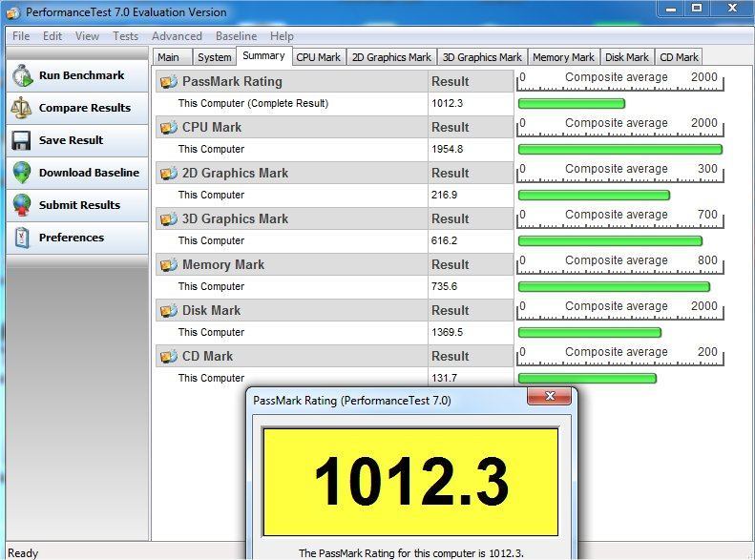The height and width of the screenshot is (560, 755).
Task: Click the Memory Mark section header
Action: click(x=292, y=264)
